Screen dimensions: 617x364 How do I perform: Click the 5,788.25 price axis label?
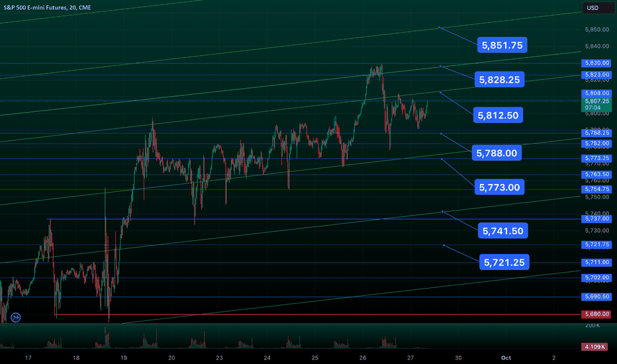(x=596, y=132)
